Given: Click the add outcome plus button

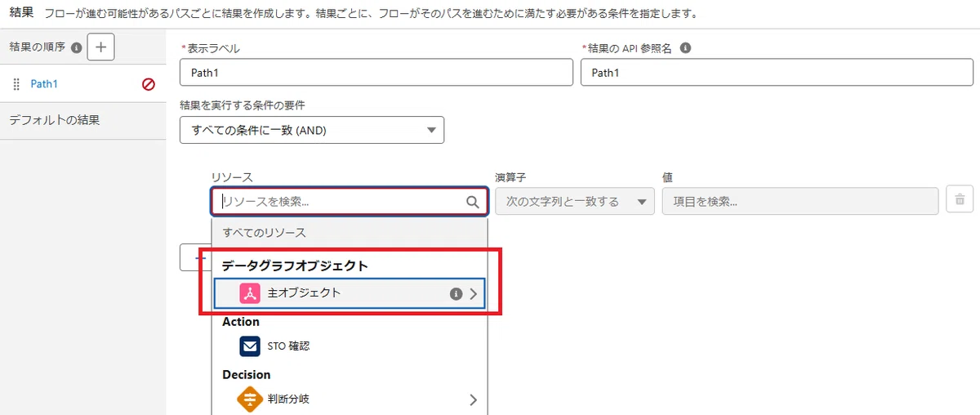Looking at the screenshot, I should tap(100, 47).
